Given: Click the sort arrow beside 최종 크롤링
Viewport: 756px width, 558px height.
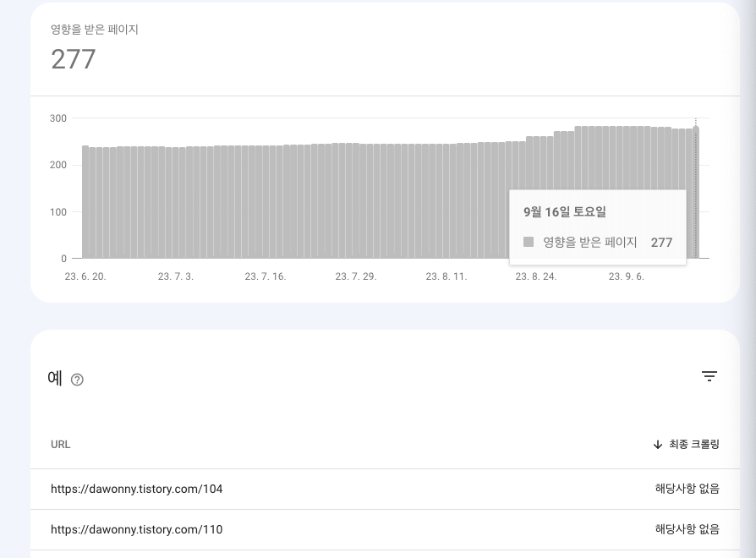Looking at the screenshot, I should click(658, 445).
